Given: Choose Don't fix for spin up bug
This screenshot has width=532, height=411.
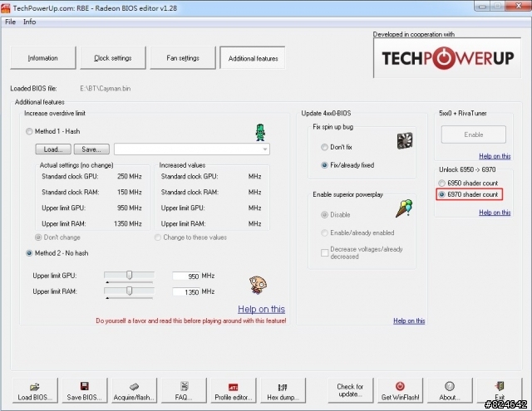Looking at the screenshot, I should tap(324, 147).
